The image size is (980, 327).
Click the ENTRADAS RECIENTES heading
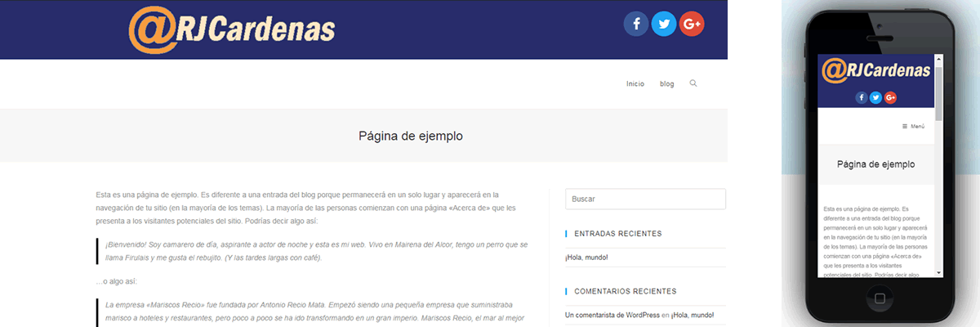coord(618,234)
